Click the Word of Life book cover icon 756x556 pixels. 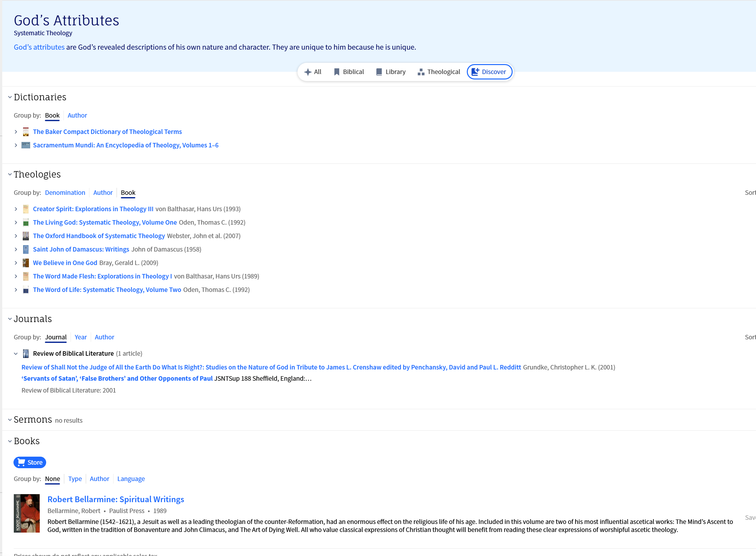pos(26,290)
